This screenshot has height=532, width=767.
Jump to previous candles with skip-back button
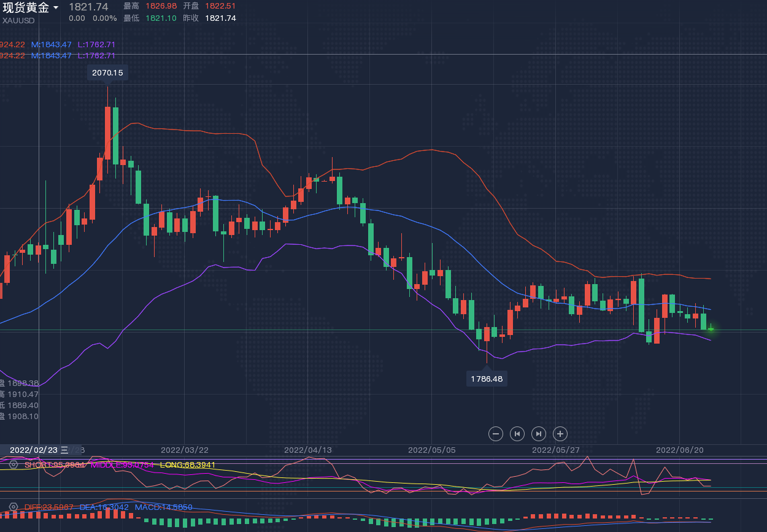[517, 434]
